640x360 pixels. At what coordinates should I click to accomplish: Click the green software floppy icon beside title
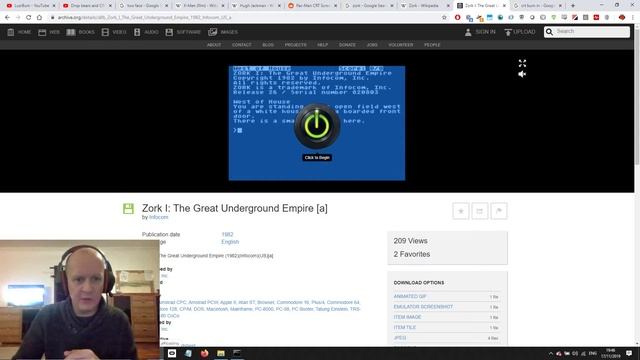click(x=128, y=209)
